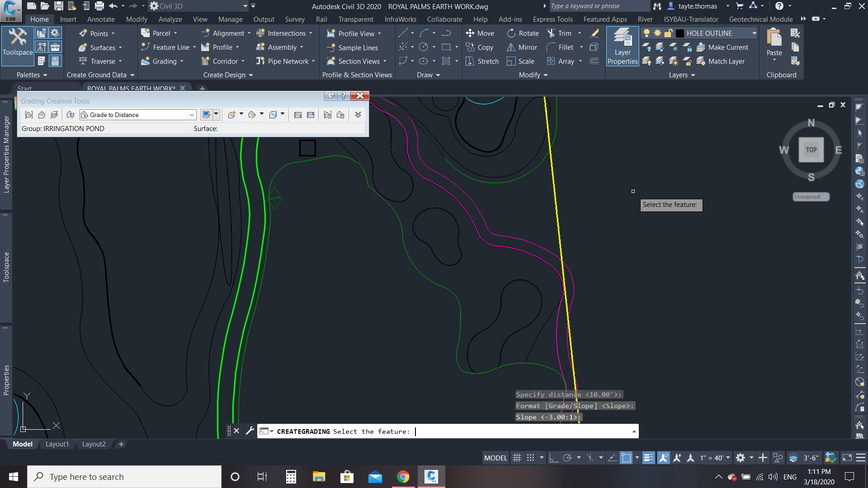Toggle snap mode in status bar
868x488 pixels.
531,457
